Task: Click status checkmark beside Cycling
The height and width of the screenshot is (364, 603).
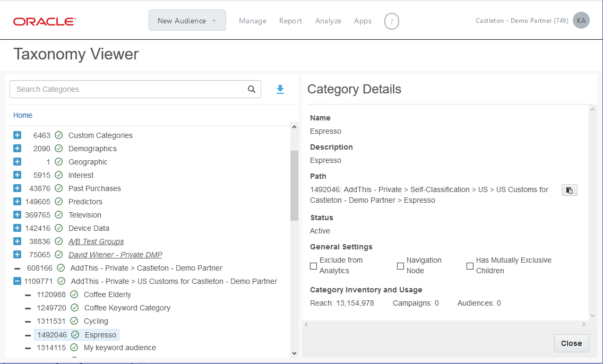Action: 74,321
